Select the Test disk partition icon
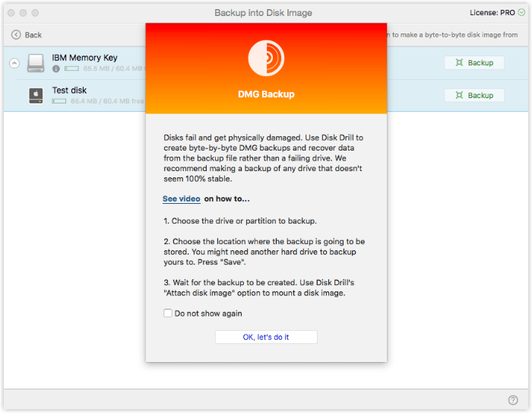Screen dimensions: 532x413 click(36, 95)
